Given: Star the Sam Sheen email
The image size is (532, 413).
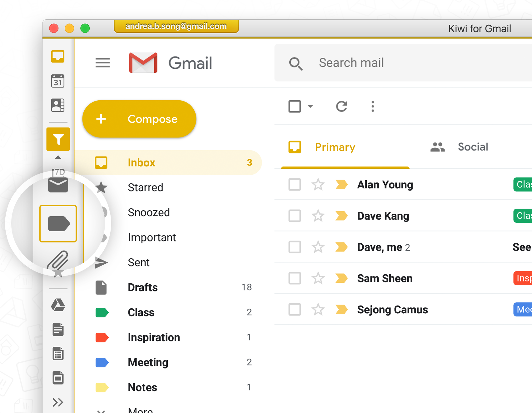Looking at the screenshot, I should (x=318, y=278).
